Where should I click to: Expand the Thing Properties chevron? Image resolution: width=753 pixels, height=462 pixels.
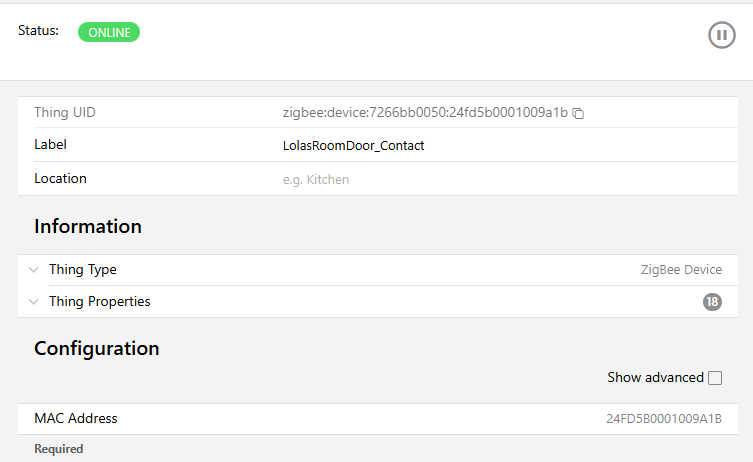tap(34, 302)
